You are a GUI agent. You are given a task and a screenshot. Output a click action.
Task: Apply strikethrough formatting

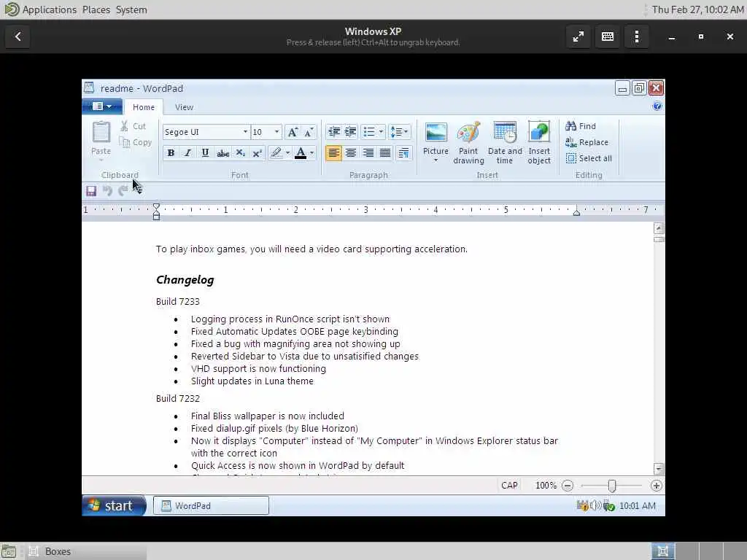(x=222, y=153)
